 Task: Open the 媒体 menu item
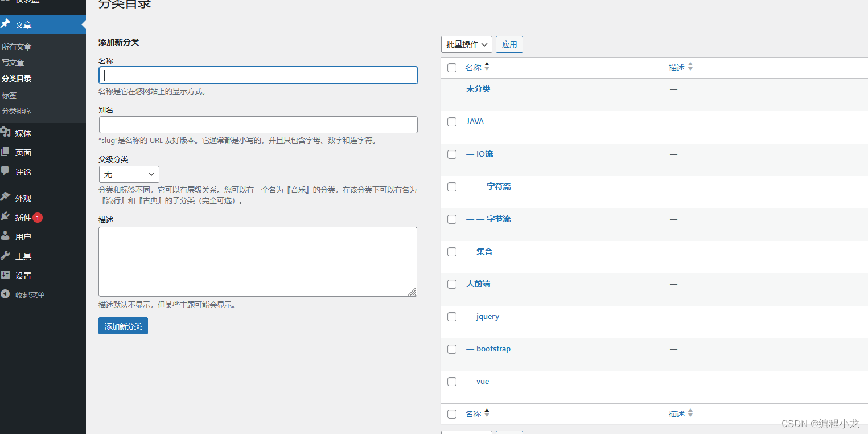click(43, 133)
